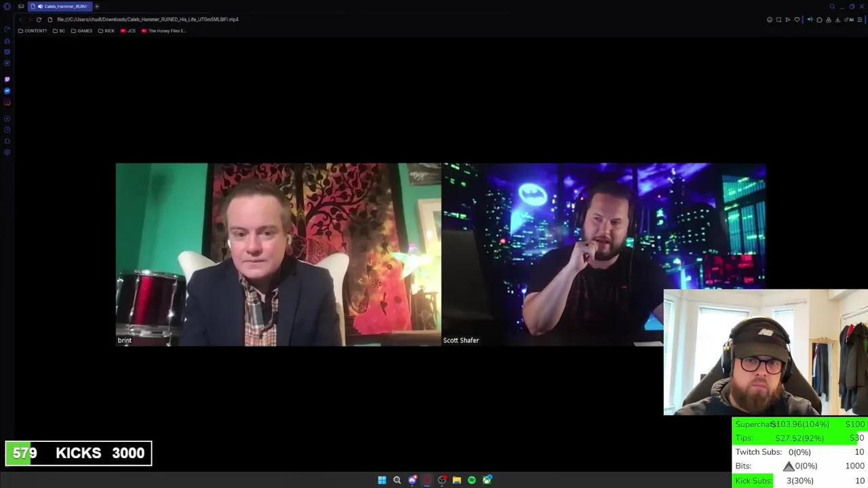Open the AI assistant toolbar icon
The image size is (868, 488).
(x=850, y=20)
